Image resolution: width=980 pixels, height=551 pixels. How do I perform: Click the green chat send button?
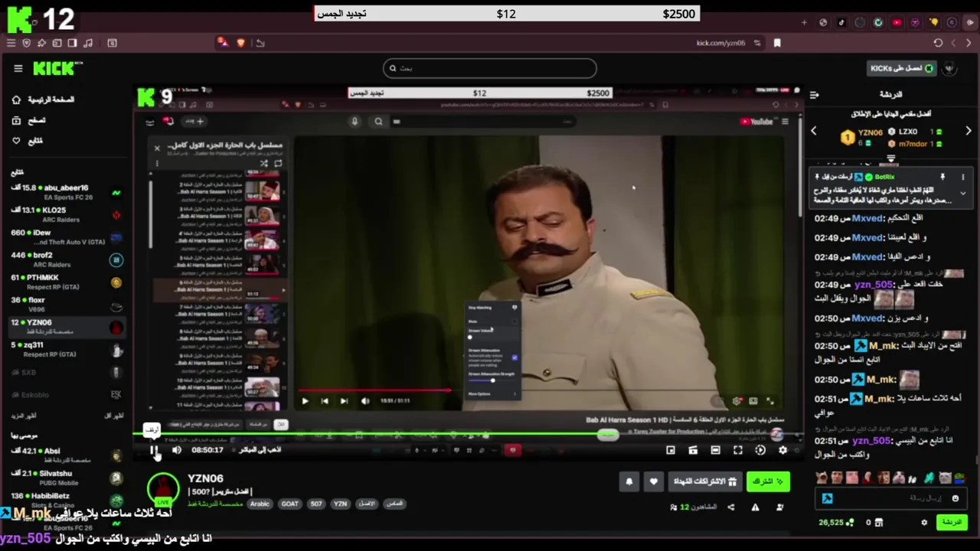pos(952,523)
